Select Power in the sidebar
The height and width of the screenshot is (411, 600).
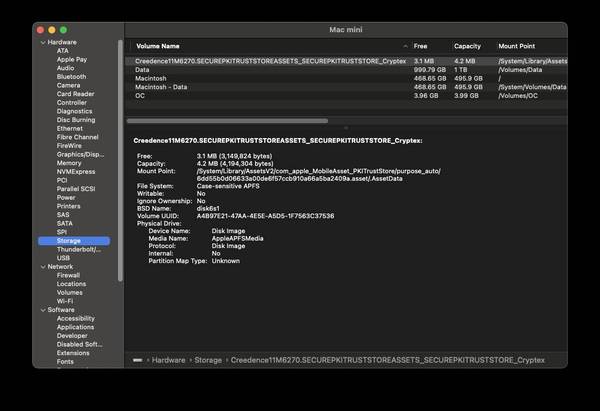(66, 197)
